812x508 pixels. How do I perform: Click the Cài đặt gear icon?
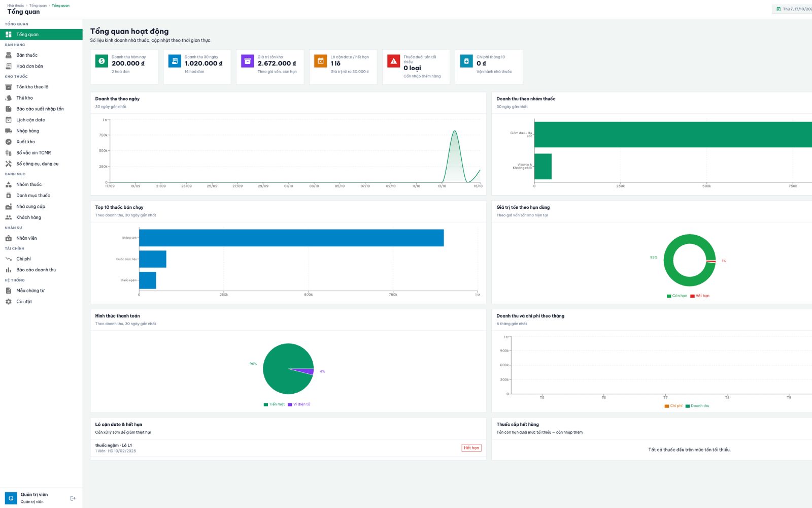[x=8, y=302]
